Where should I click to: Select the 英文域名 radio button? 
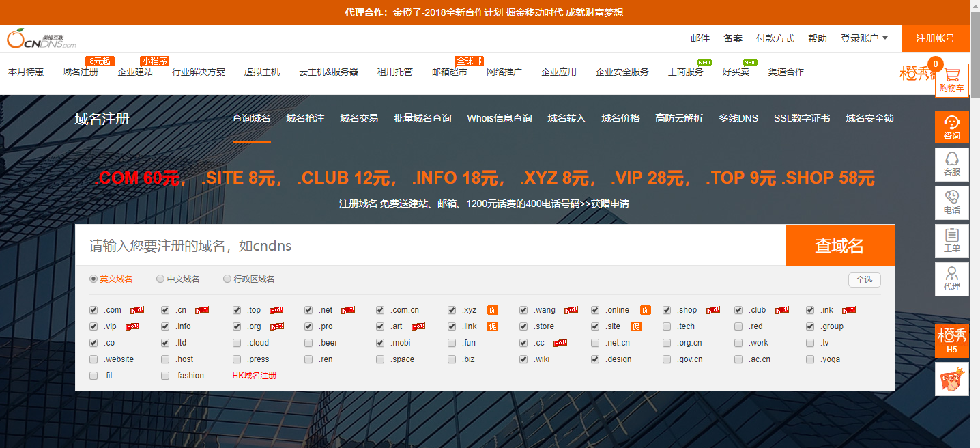click(93, 279)
